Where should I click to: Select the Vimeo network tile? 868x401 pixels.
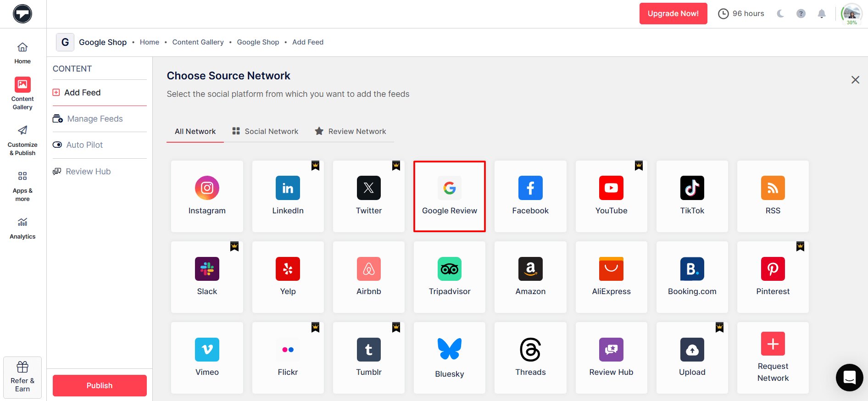coord(207,358)
